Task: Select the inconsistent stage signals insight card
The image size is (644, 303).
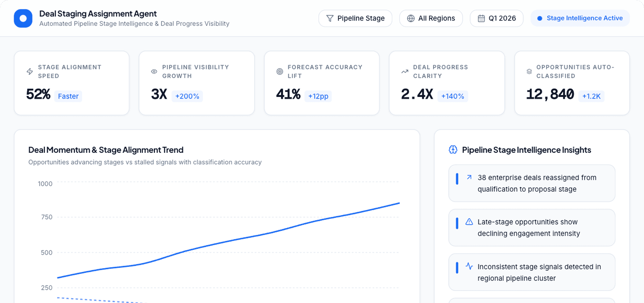Action: click(532, 272)
